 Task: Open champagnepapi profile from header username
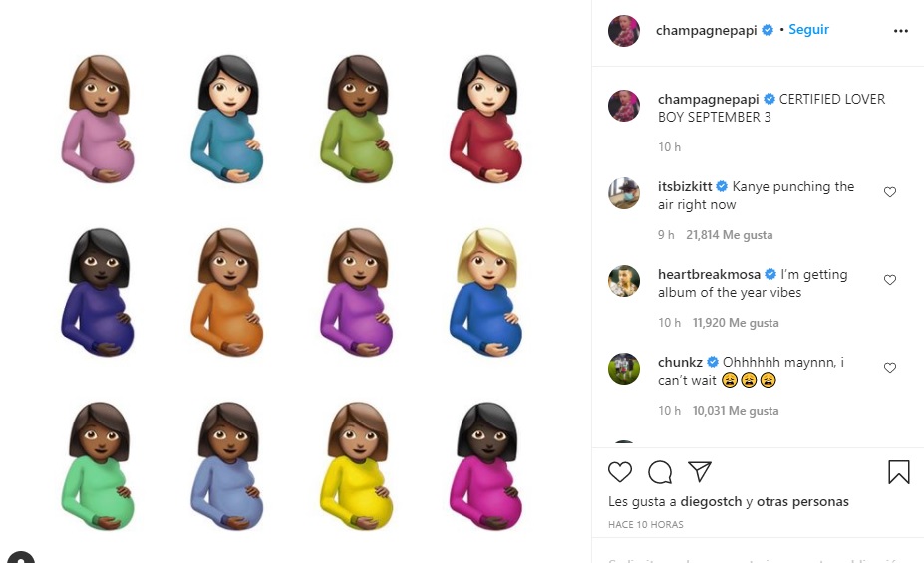click(x=706, y=30)
